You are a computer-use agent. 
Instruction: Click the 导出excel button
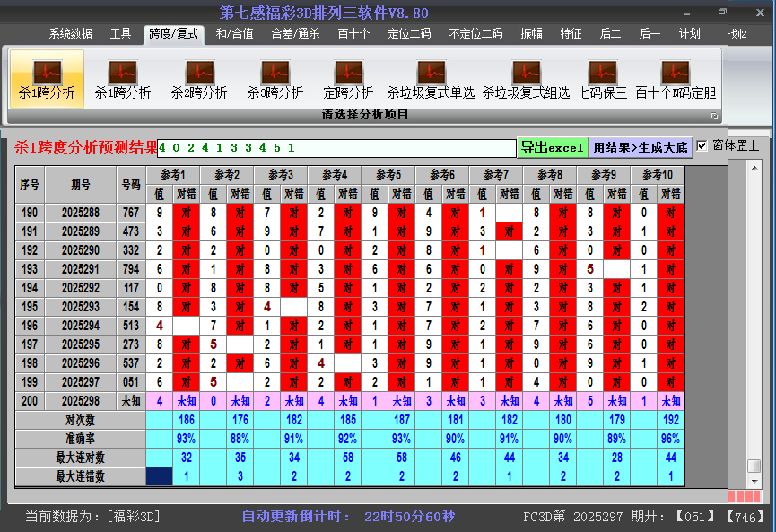pos(552,147)
